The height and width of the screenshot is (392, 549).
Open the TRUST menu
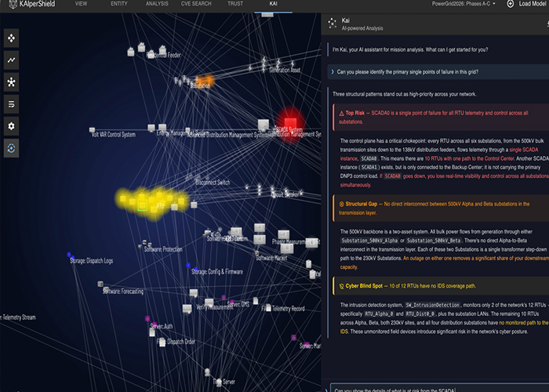pyautogui.click(x=235, y=4)
